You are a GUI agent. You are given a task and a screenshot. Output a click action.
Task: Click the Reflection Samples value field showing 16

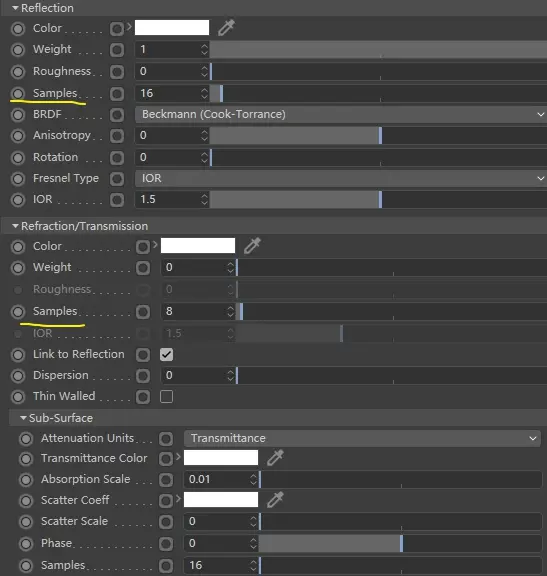167,93
